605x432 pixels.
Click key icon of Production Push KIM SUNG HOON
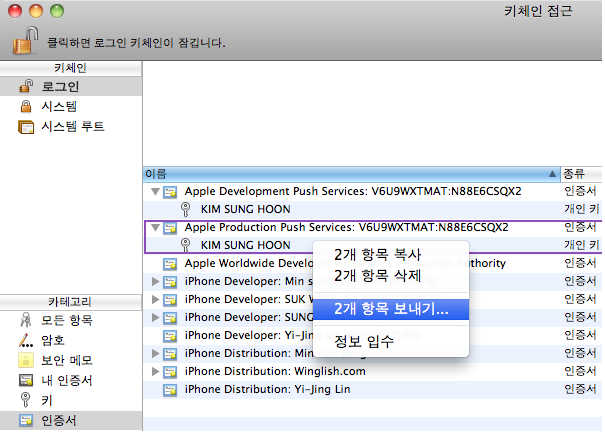tap(186, 245)
